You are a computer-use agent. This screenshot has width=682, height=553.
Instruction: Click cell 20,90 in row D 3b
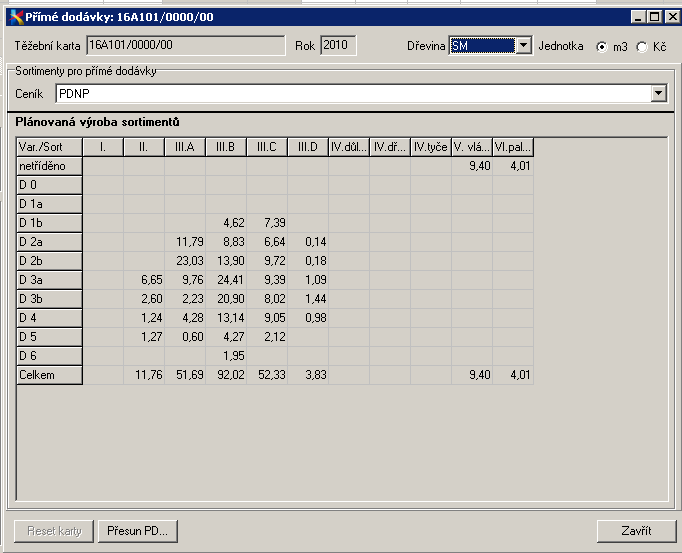[x=226, y=299]
